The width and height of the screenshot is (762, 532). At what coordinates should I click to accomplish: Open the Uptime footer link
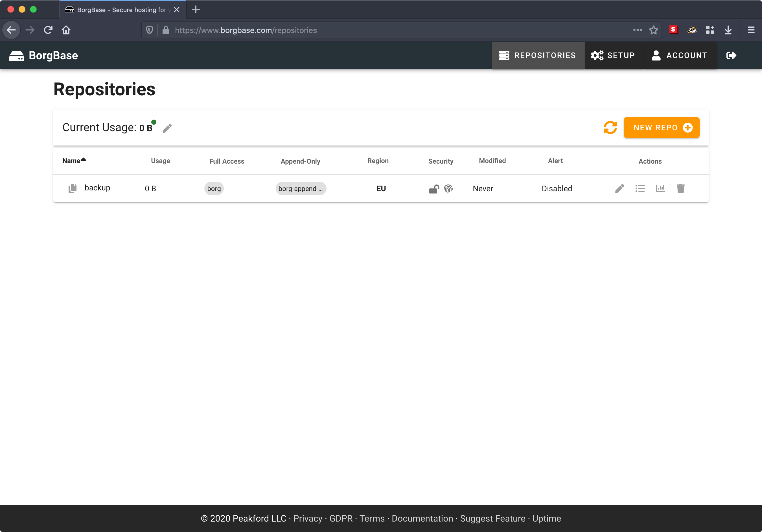click(547, 518)
